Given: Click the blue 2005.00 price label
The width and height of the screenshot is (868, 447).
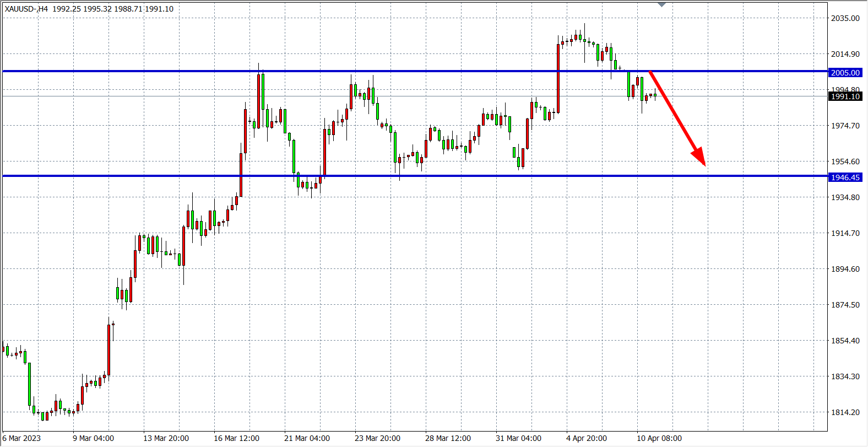Looking at the screenshot, I should point(845,73).
